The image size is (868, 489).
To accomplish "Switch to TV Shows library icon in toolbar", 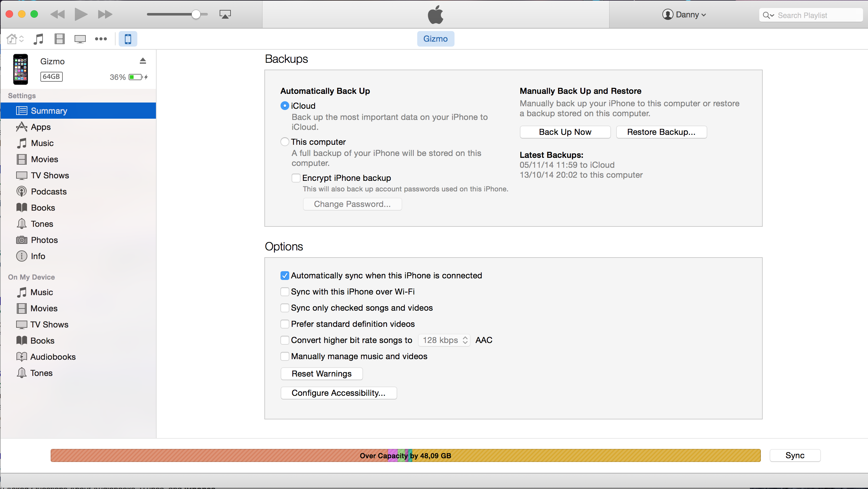I will 80,39.
